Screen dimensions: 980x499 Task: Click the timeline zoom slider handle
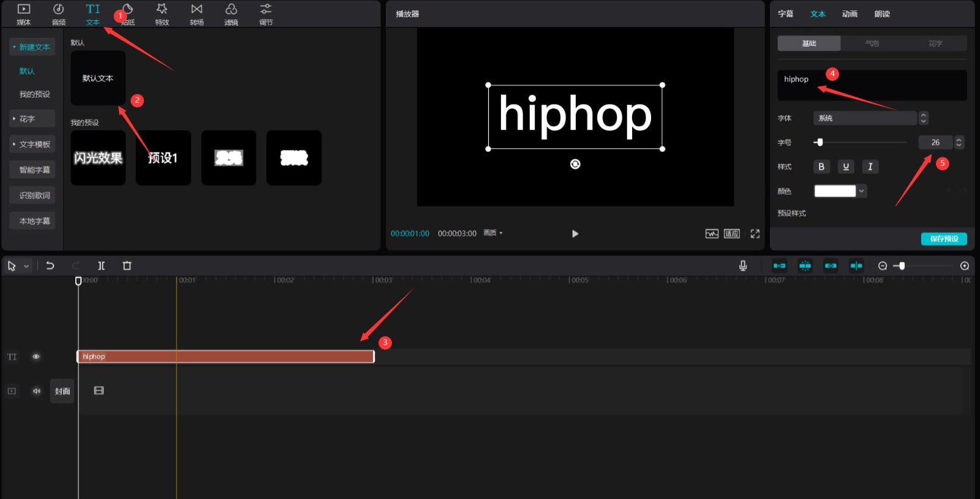pyautogui.click(x=902, y=266)
